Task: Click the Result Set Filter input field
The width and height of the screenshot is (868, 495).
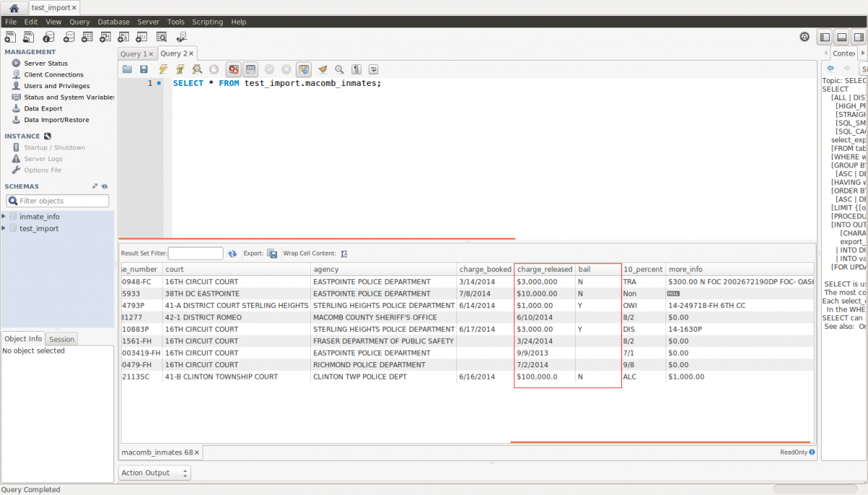Action: [195, 254]
